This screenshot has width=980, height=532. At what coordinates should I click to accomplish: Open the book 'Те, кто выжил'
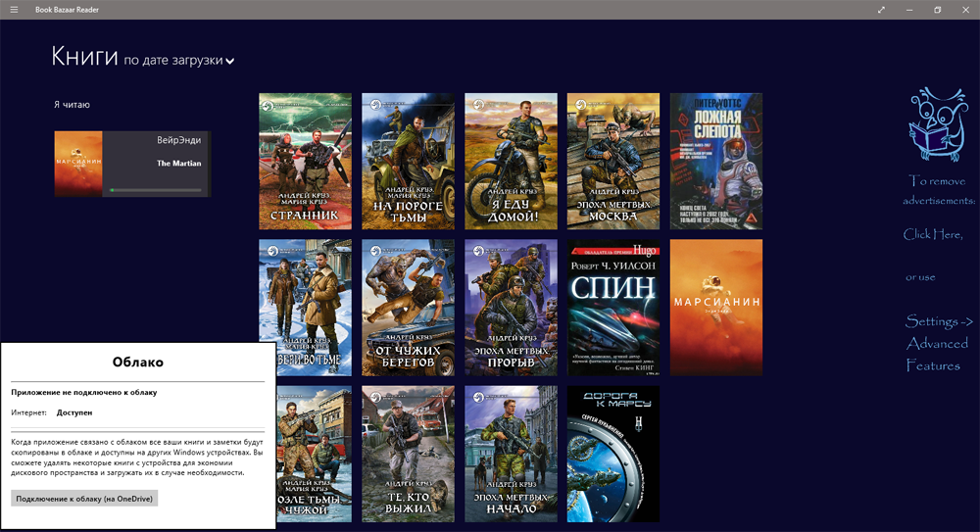(x=408, y=454)
